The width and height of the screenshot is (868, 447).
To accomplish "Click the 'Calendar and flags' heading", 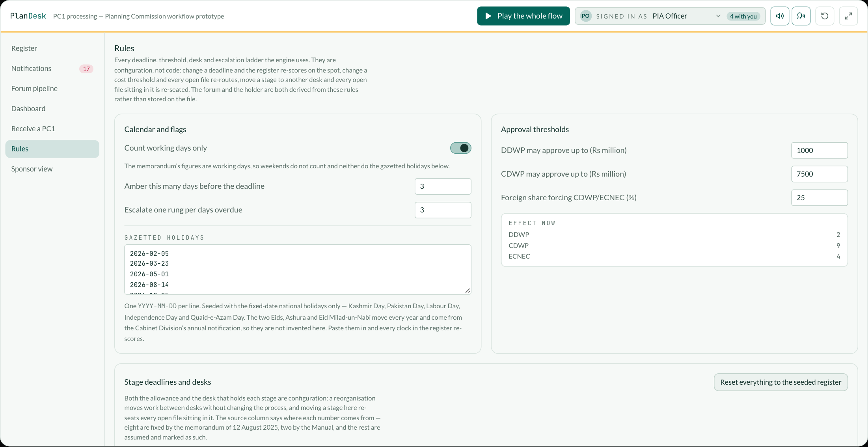I will tap(155, 130).
